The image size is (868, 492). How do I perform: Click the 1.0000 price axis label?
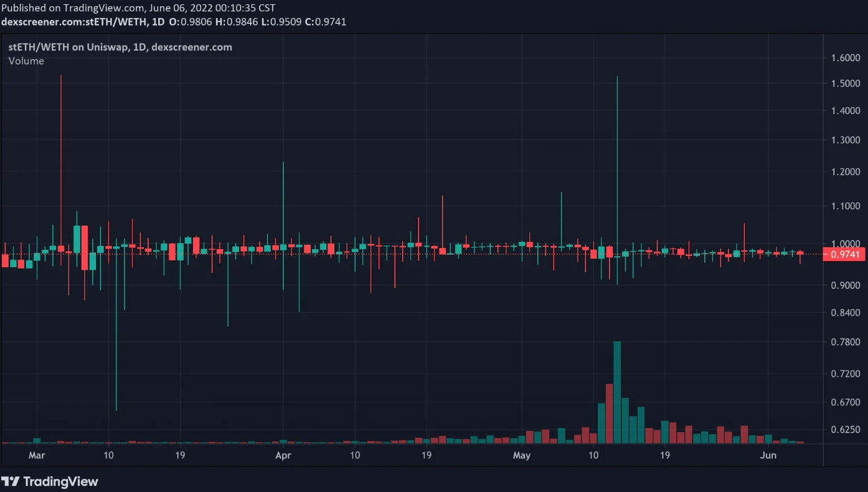[x=845, y=244]
